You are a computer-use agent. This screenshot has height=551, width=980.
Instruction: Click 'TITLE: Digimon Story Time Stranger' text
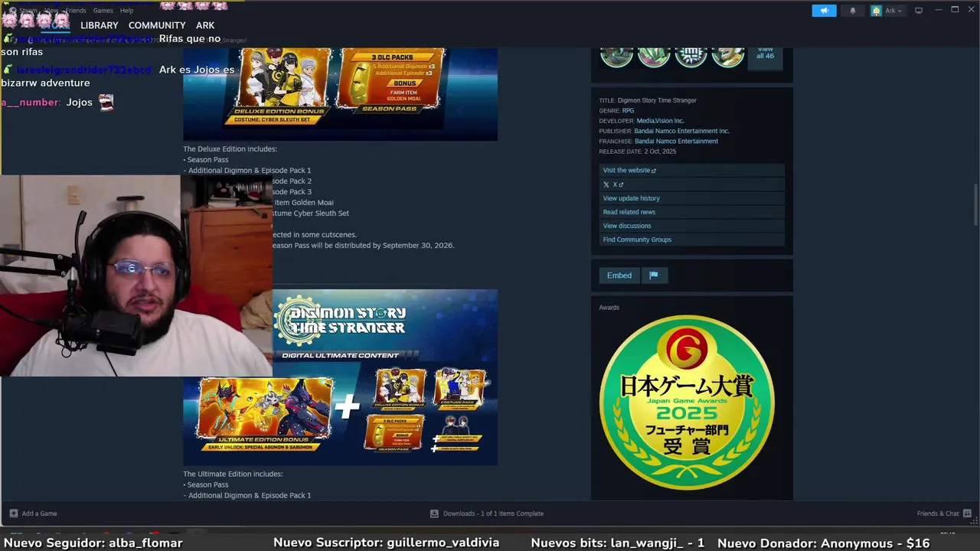click(x=648, y=100)
